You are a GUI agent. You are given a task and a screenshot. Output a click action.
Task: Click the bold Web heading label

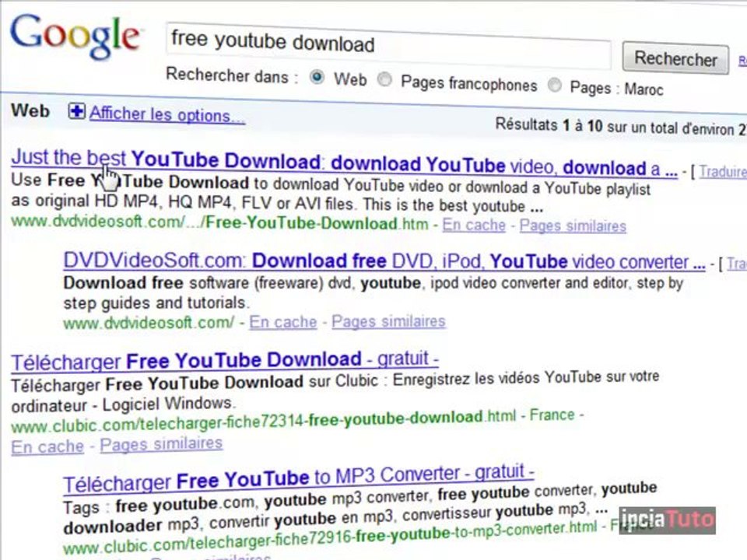coord(30,111)
